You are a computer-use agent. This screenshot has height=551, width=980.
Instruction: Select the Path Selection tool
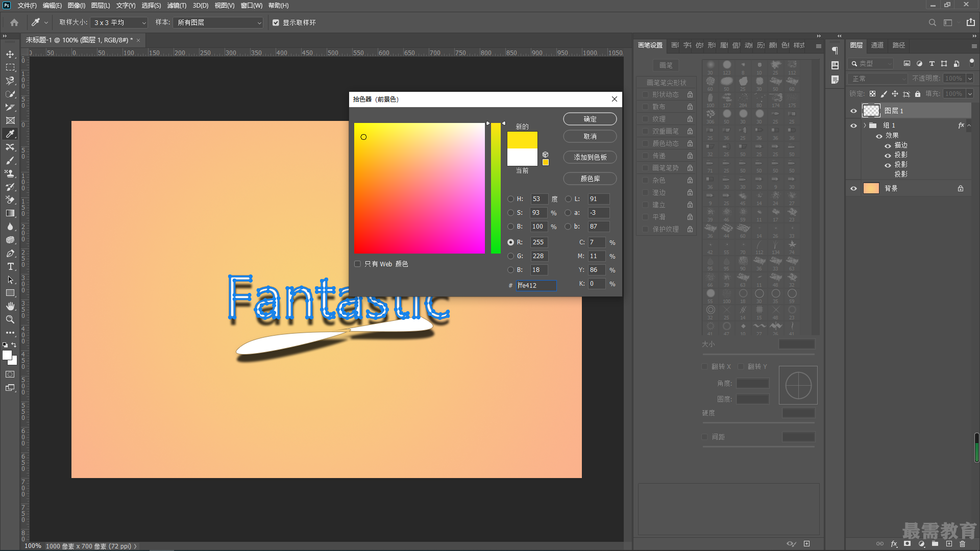pos(10,280)
